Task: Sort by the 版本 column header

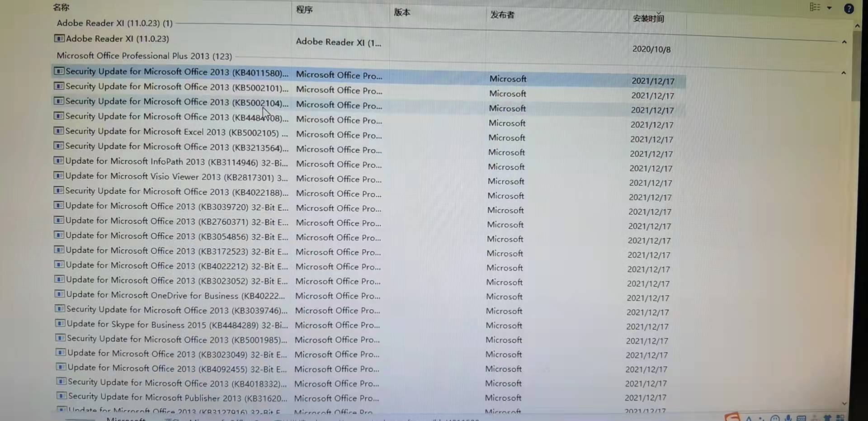Action: (402, 12)
